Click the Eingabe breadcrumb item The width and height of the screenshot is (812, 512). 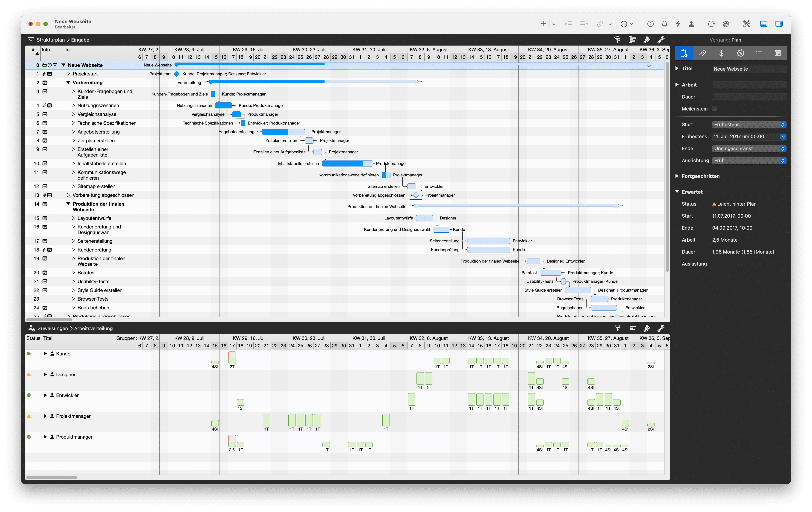click(80, 40)
